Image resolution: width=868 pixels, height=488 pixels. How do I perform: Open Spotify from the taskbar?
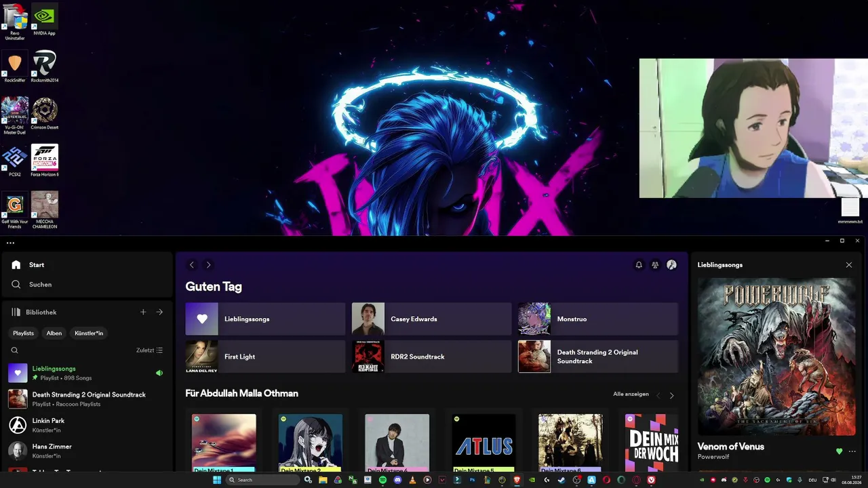[x=382, y=480]
